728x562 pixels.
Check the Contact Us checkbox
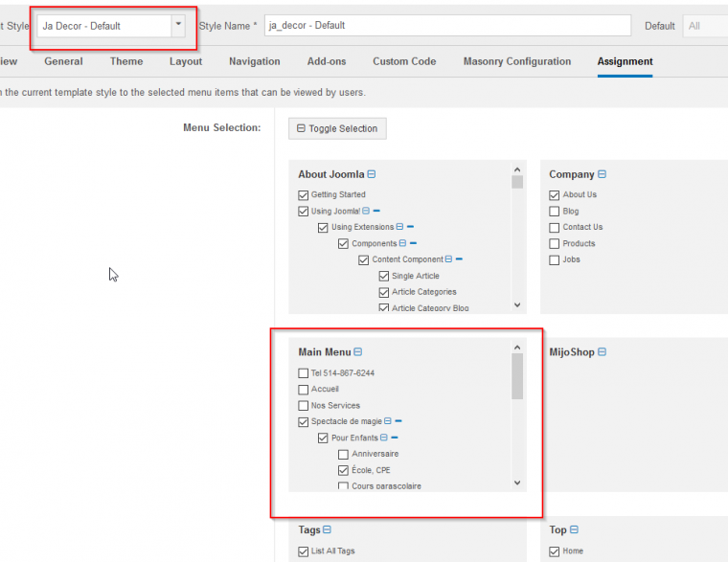click(x=555, y=228)
